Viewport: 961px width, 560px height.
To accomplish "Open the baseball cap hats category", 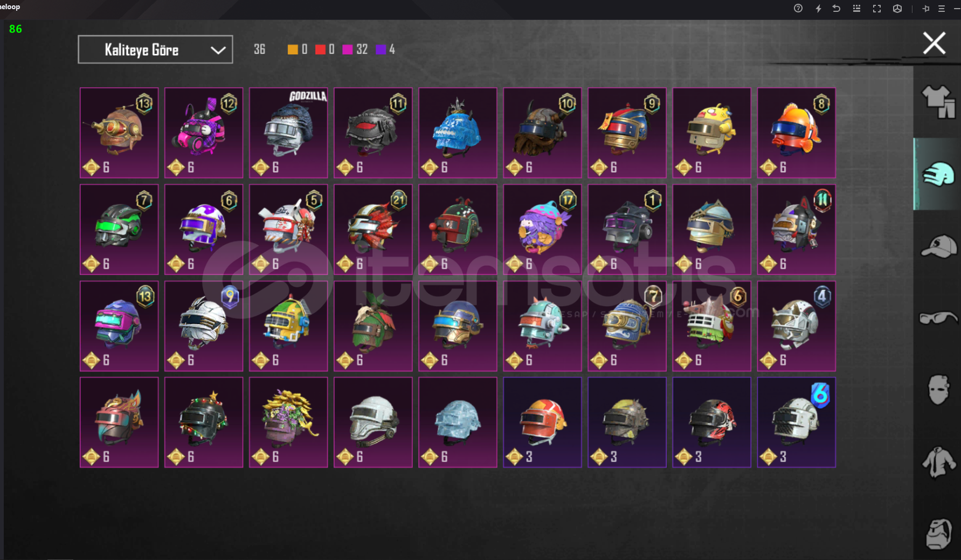I will tap(938, 246).
